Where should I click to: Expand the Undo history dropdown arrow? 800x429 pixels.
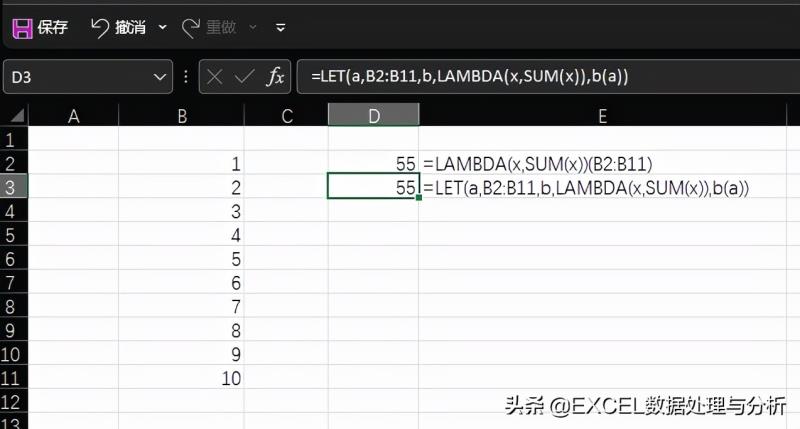pos(163,27)
